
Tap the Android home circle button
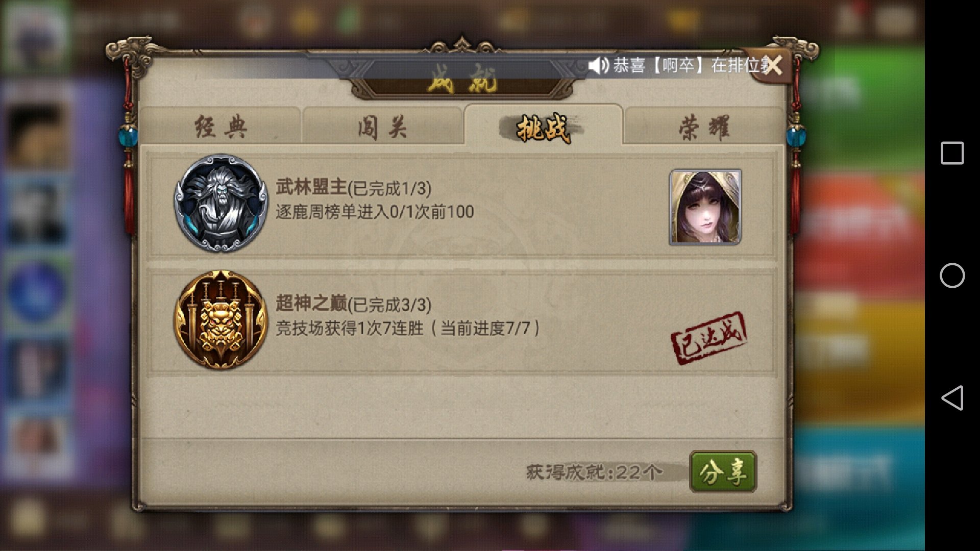point(952,275)
